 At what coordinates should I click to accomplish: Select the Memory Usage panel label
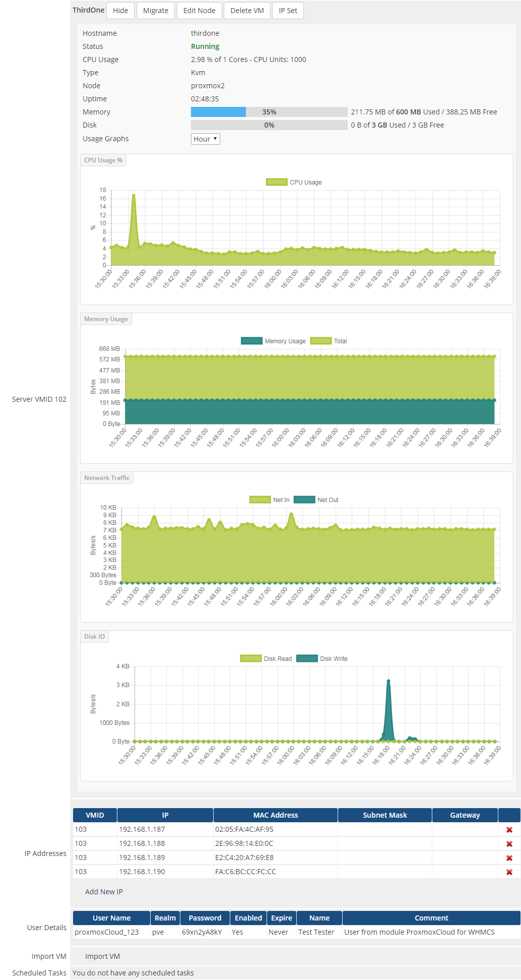(x=106, y=319)
